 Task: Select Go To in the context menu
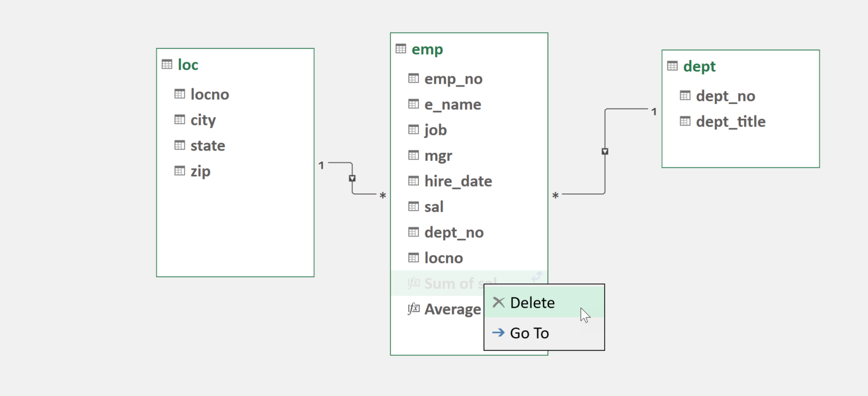(x=530, y=333)
